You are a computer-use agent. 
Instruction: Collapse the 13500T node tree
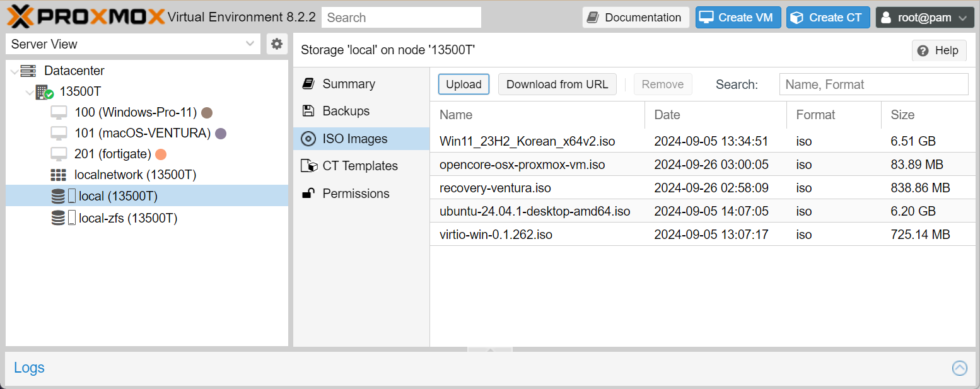pyautogui.click(x=30, y=92)
